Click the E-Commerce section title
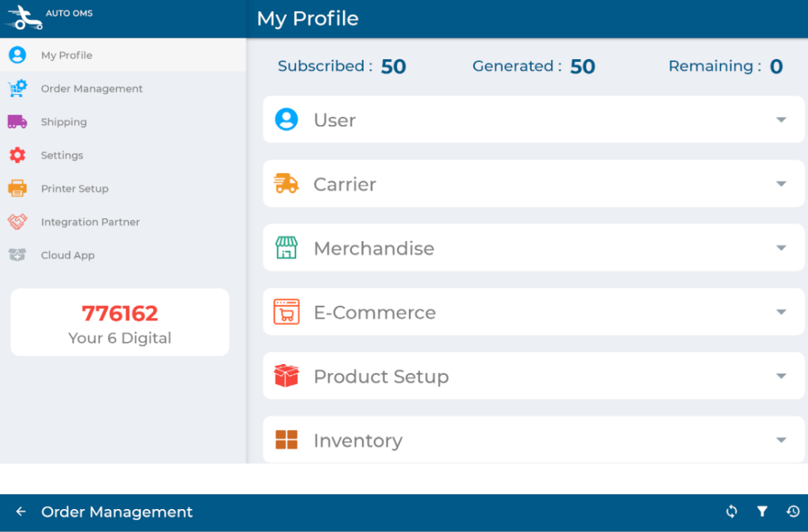Viewport: 808px width, 532px height. (x=375, y=312)
